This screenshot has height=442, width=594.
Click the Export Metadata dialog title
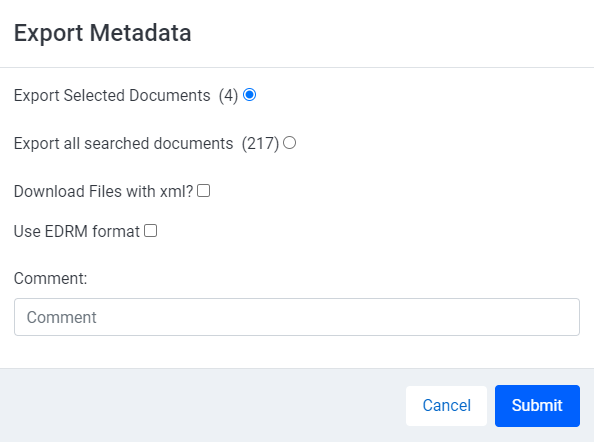click(103, 33)
